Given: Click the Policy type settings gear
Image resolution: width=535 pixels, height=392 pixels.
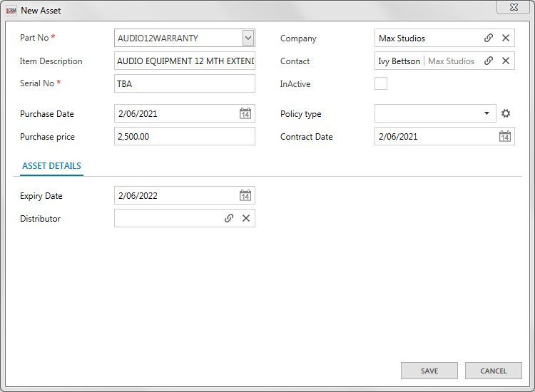Looking at the screenshot, I should pyautogui.click(x=506, y=113).
